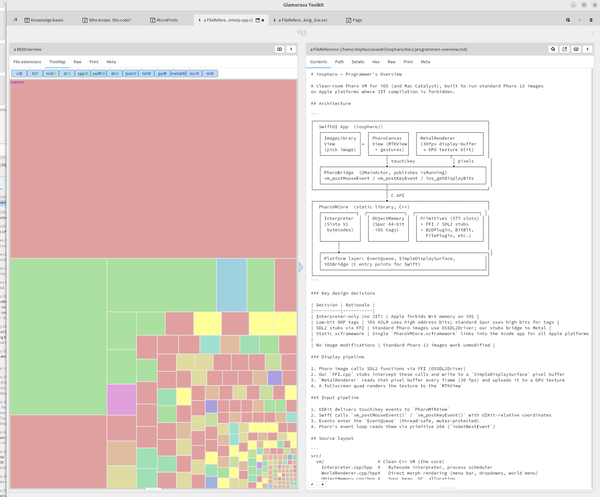600x497 pixels.
Task: Click the open-in-new icon in FileReference header
Action: (x=564, y=49)
